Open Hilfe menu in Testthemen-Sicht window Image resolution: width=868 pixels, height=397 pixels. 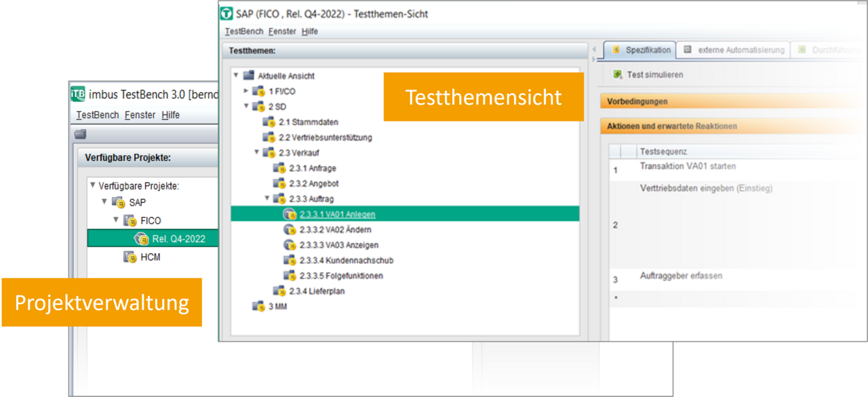point(310,31)
